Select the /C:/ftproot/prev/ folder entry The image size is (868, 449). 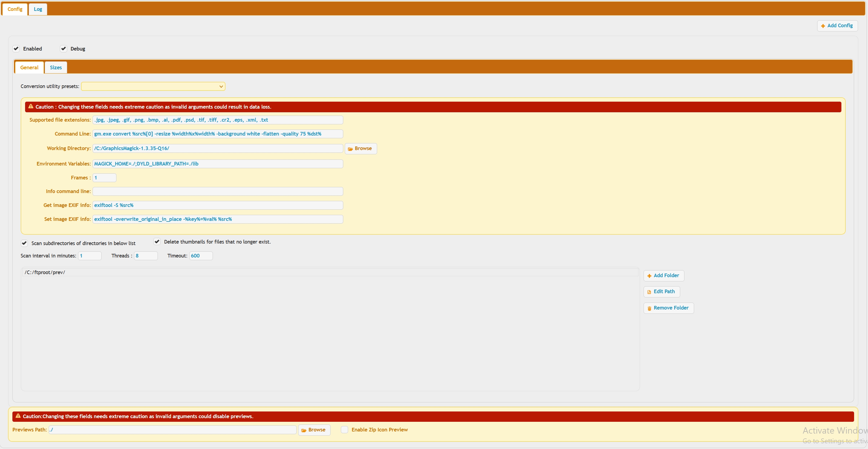pyautogui.click(x=330, y=272)
